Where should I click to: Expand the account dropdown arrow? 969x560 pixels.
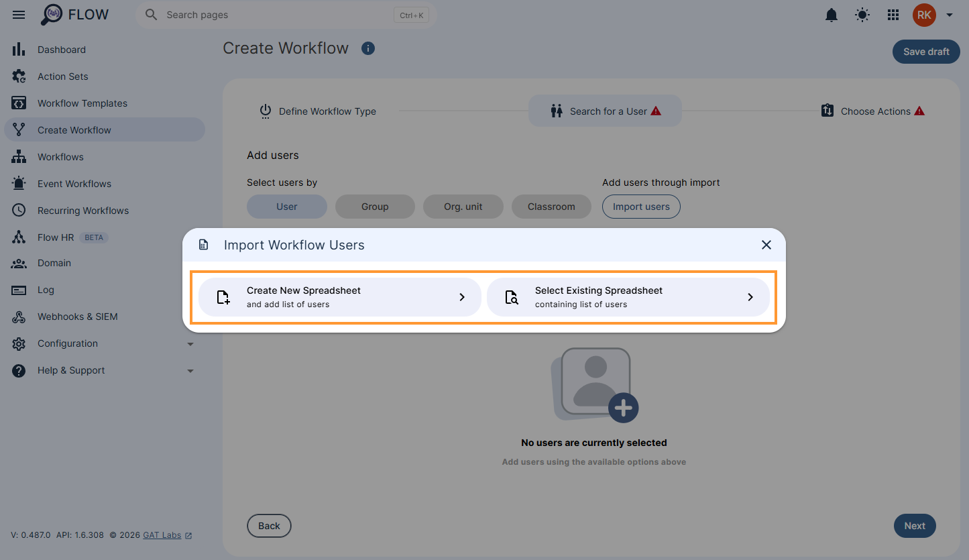(950, 15)
